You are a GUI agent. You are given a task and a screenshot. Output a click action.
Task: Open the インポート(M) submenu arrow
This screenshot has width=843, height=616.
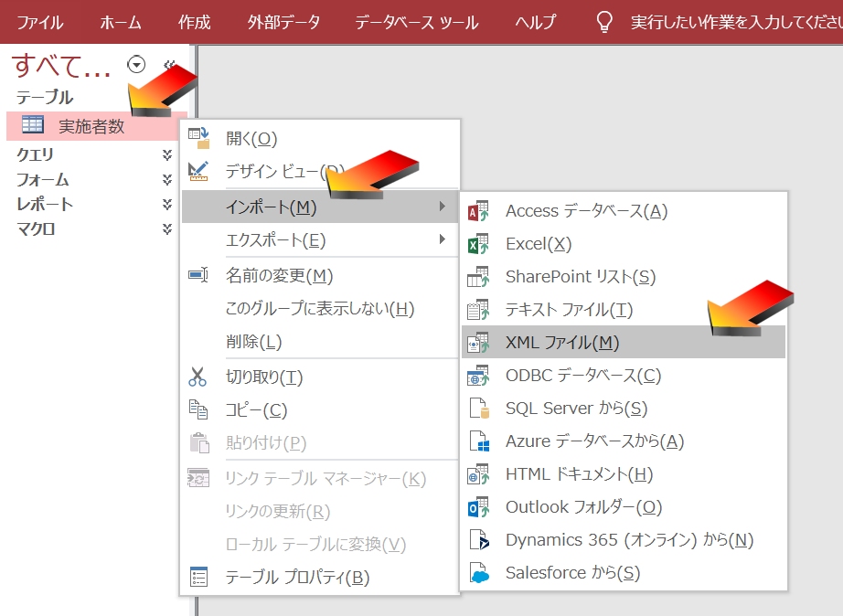pos(442,207)
